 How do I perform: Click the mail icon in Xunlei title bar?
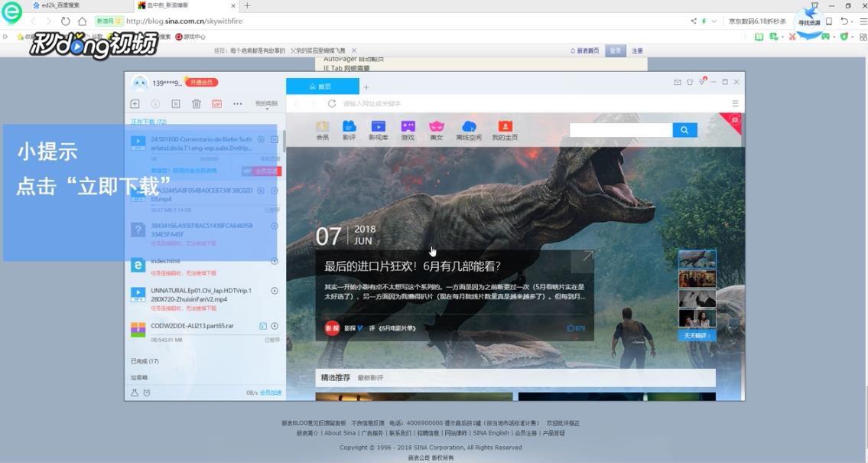click(678, 82)
